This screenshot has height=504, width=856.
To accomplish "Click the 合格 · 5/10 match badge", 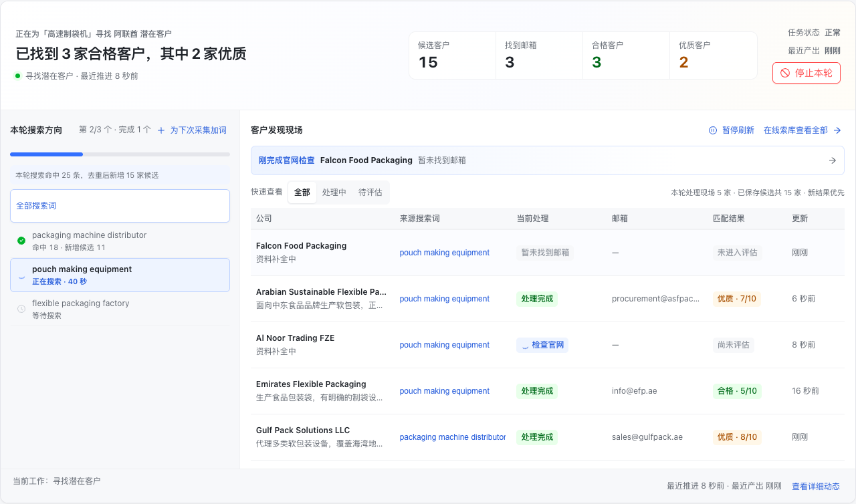I will tap(737, 391).
